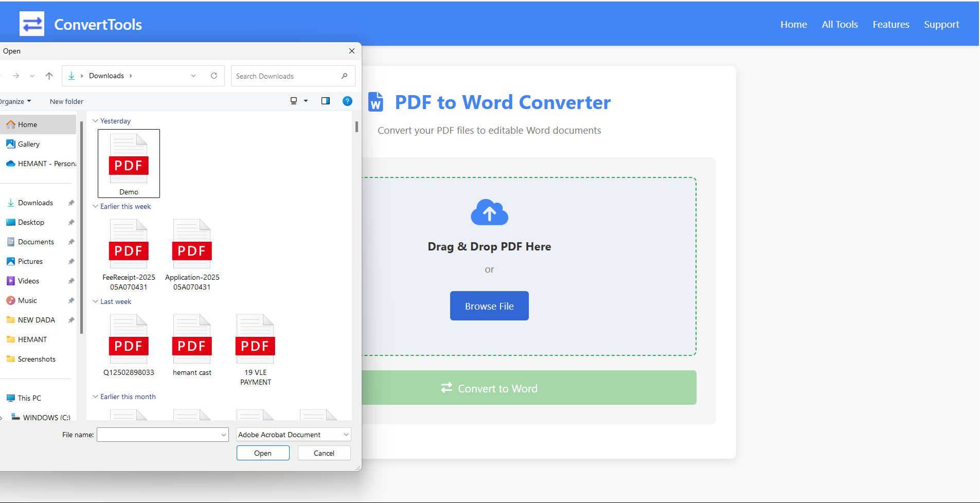Open the view options dropdown arrow
The width and height of the screenshot is (980, 503).
click(306, 101)
